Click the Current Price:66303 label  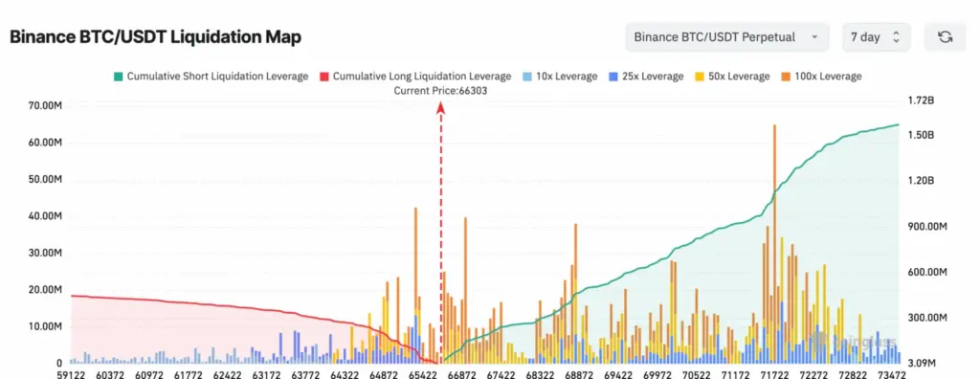(x=440, y=91)
